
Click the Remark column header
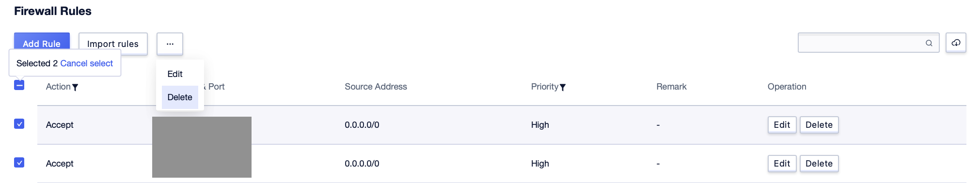tap(671, 87)
